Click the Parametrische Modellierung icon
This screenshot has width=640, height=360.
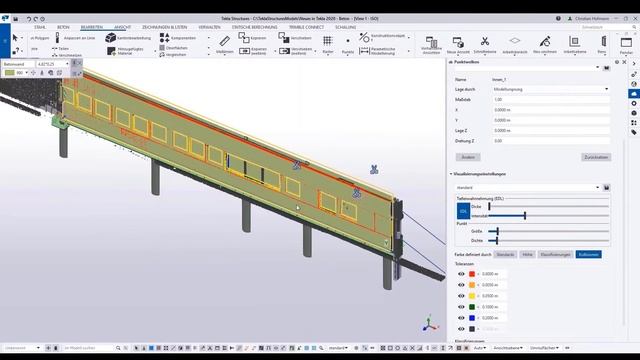click(364, 51)
